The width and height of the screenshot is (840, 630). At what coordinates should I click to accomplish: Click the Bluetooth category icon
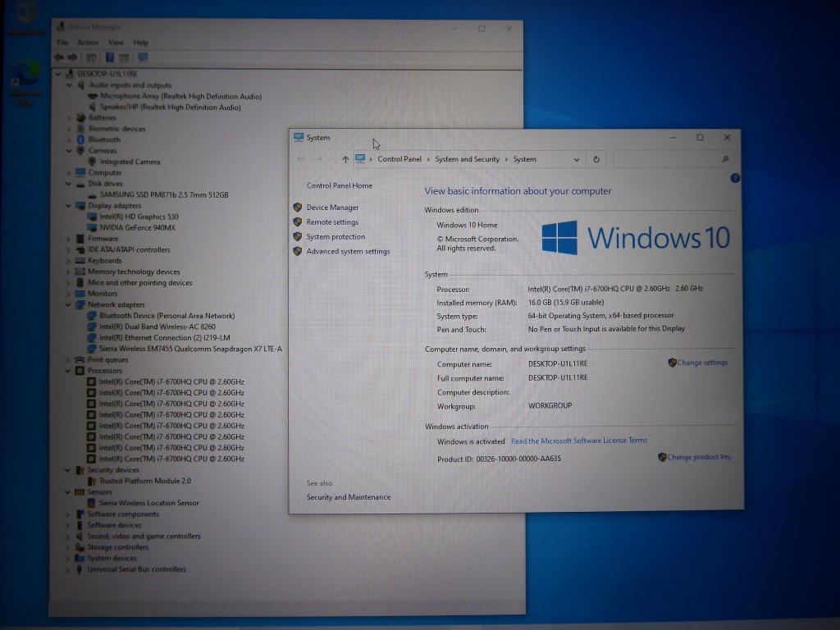[80, 139]
